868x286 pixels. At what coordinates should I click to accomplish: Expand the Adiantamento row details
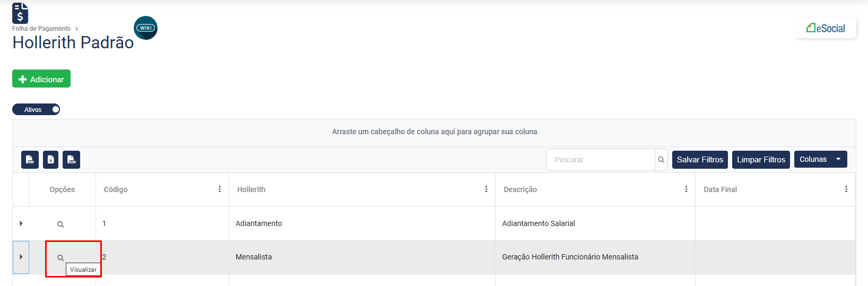[21, 223]
